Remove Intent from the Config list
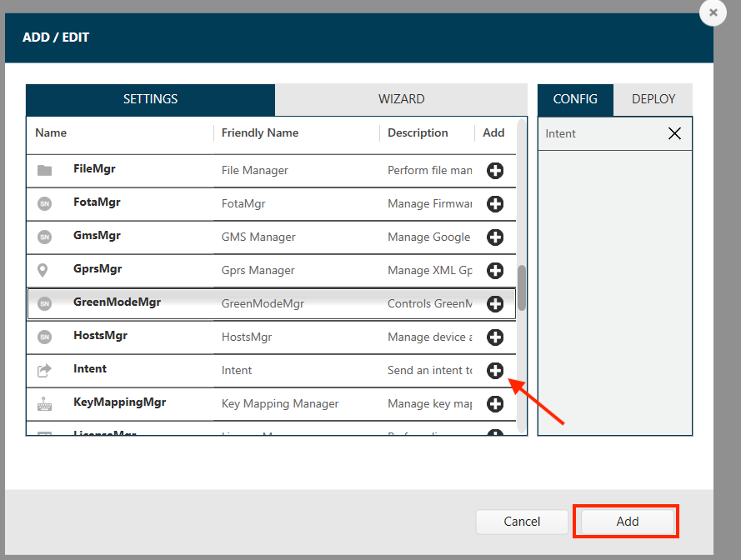The width and height of the screenshot is (741, 560). (674, 133)
